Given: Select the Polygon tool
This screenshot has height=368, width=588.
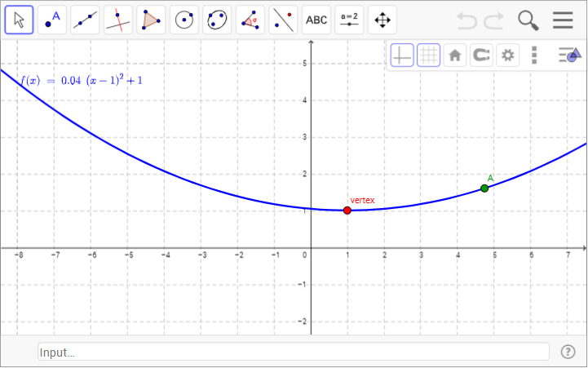Looking at the screenshot, I should 151,20.
